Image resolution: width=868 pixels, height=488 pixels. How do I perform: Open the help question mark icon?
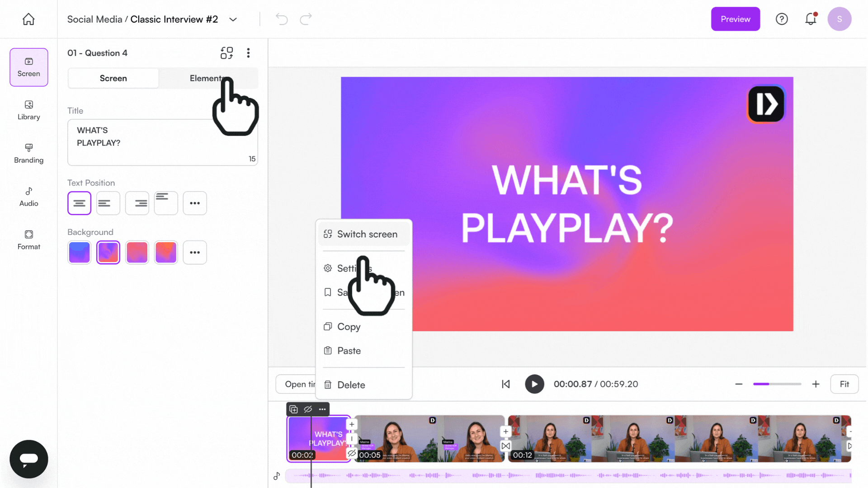782,19
